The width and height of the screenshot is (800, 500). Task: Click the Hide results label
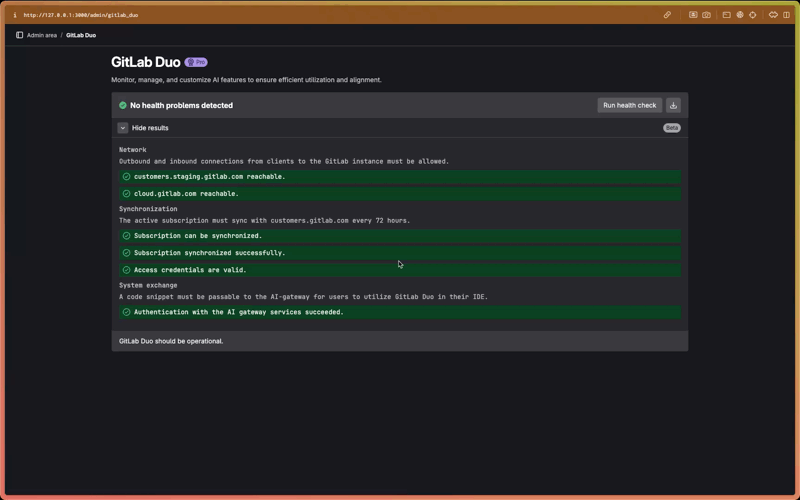pos(150,128)
